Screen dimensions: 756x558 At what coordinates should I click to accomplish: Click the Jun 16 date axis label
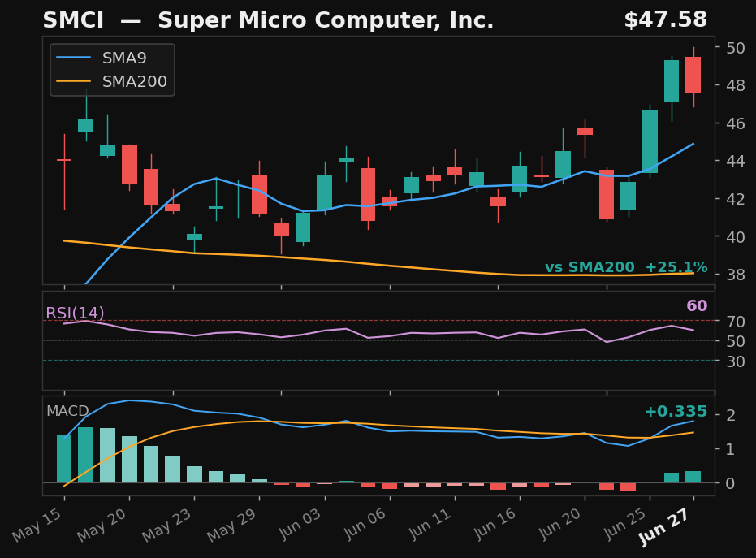tap(495, 523)
